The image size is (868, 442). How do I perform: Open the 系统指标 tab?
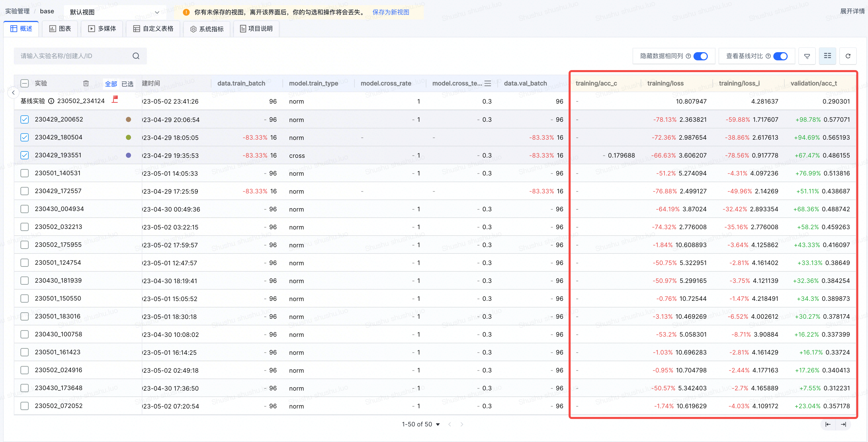(x=207, y=29)
